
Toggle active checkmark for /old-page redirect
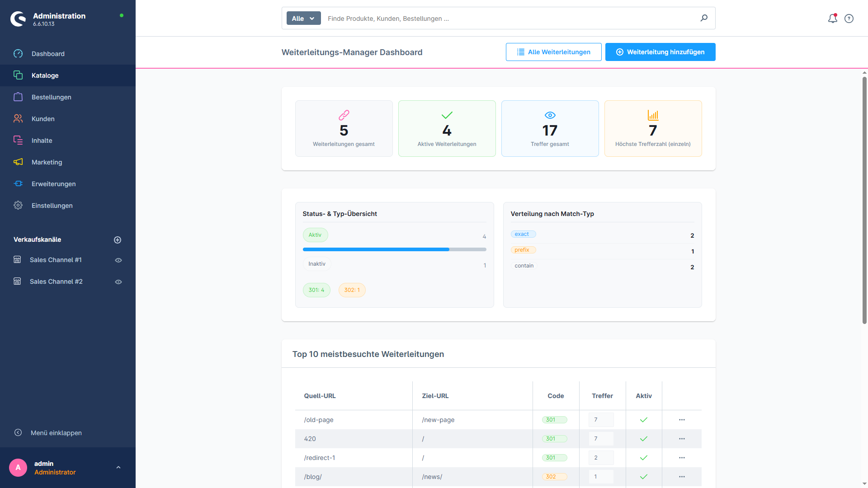(644, 420)
